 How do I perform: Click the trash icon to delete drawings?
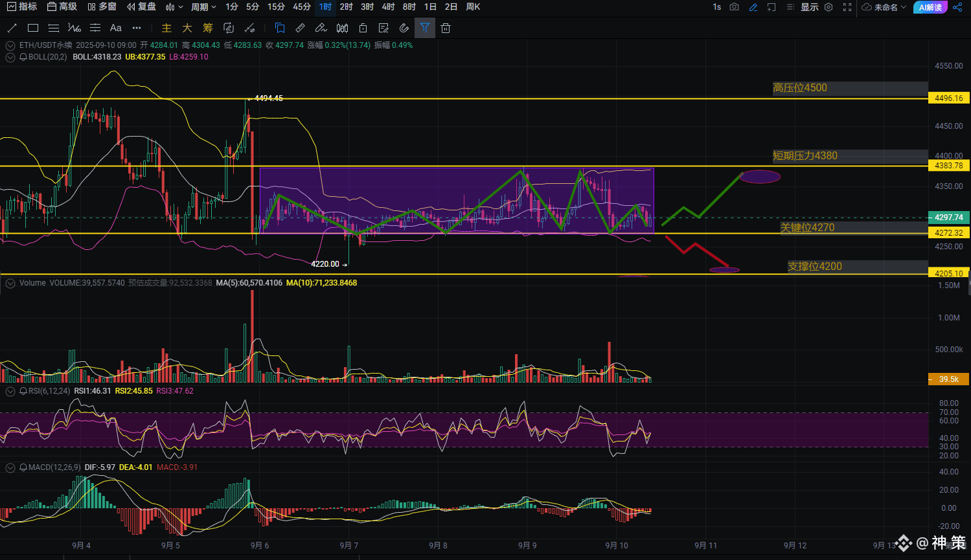[445, 28]
